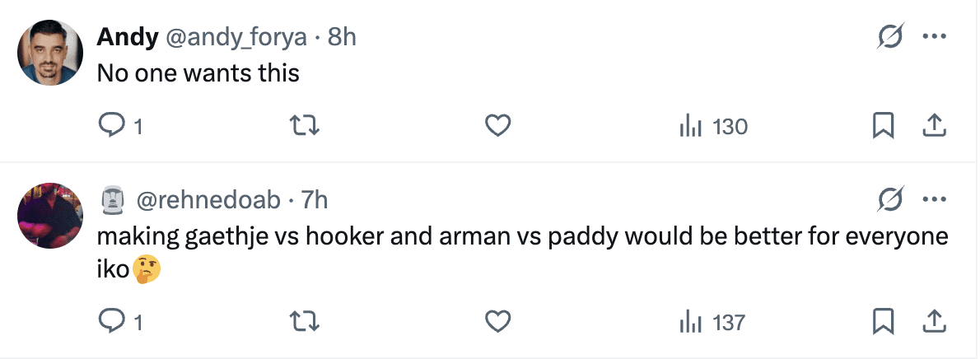This screenshot has width=980, height=359.
Task: Open Grok icon on @rehnedoab tweet
Action: [890, 199]
